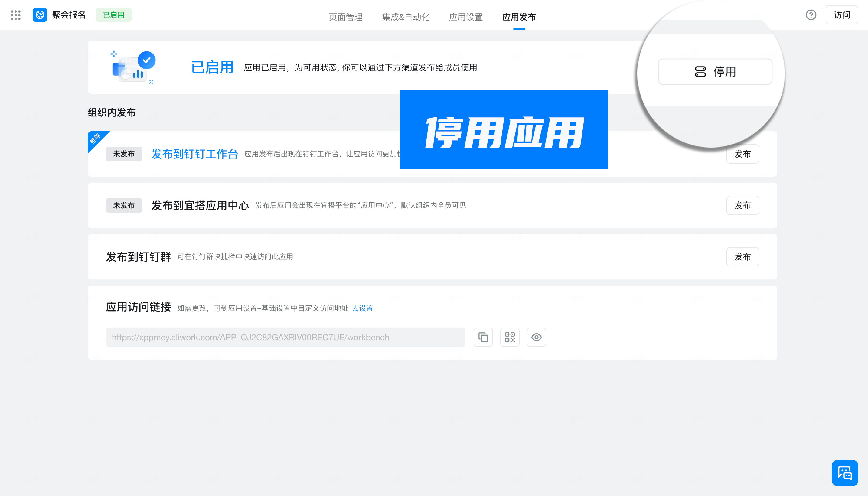This screenshot has width=868, height=496.
Task: Open the 应用设置 tab
Action: click(x=466, y=17)
